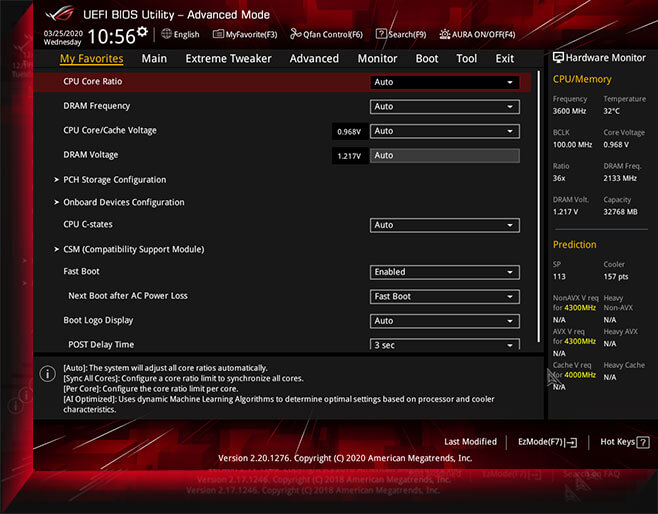The width and height of the screenshot is (658, 514).
Task: Open the Tool tab
Action: click(x=467, y=58)
